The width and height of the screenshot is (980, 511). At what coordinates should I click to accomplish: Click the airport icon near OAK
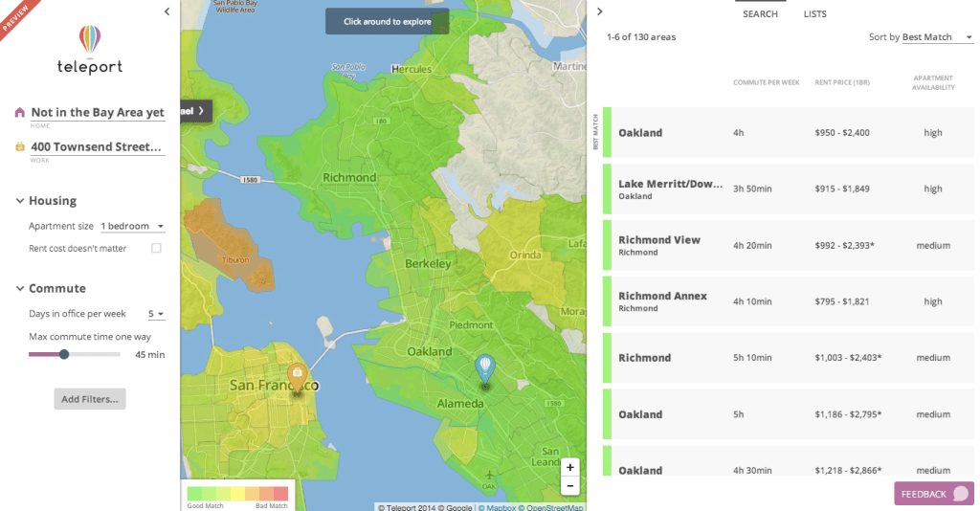click(x=489, y=476)
